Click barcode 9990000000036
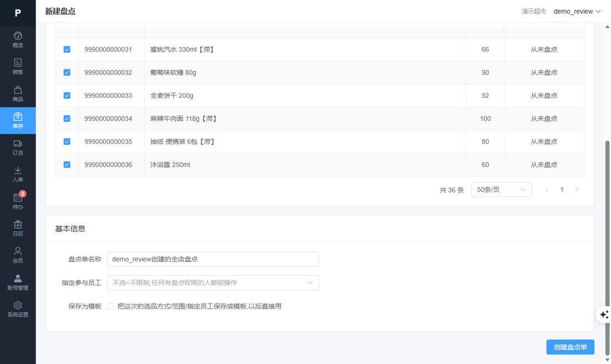 pos(108,165)
